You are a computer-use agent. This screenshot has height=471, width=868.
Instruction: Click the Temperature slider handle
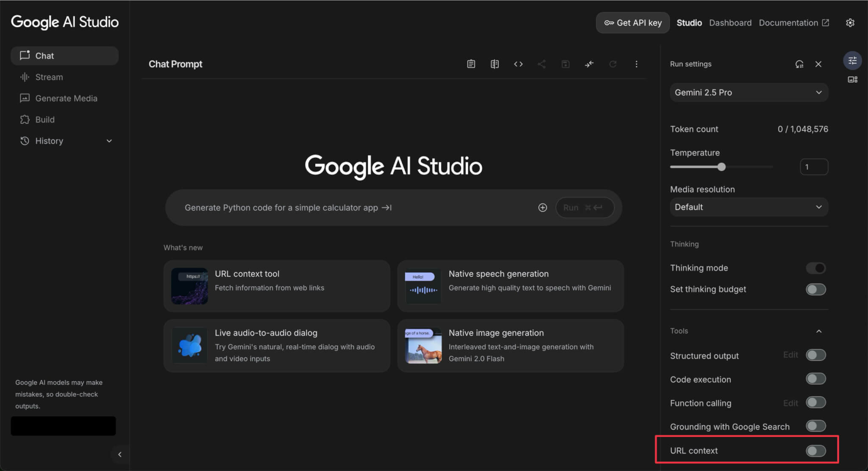click(721, 167)
